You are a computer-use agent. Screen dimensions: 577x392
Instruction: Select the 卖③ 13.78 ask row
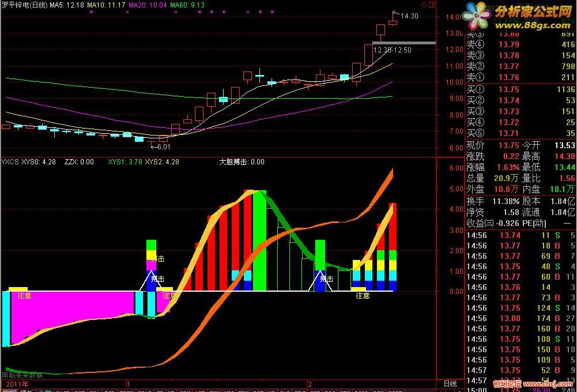(x=521, y=55)
